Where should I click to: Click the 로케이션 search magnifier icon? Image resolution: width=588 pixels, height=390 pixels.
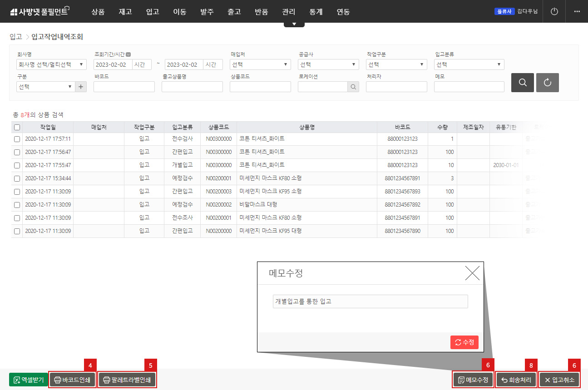click(353, 87)
